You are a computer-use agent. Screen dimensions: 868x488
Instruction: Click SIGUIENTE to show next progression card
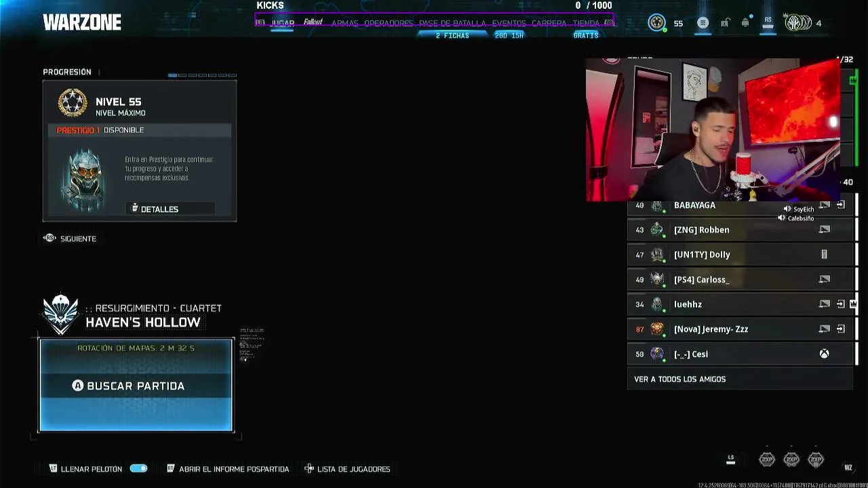coord(70,239)
